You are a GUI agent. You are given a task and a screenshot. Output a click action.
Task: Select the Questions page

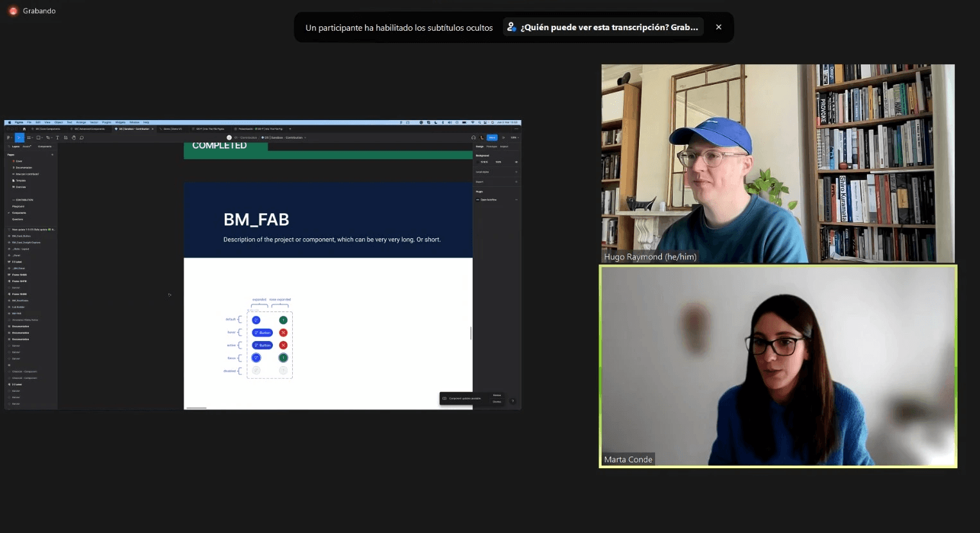(17, 219)
